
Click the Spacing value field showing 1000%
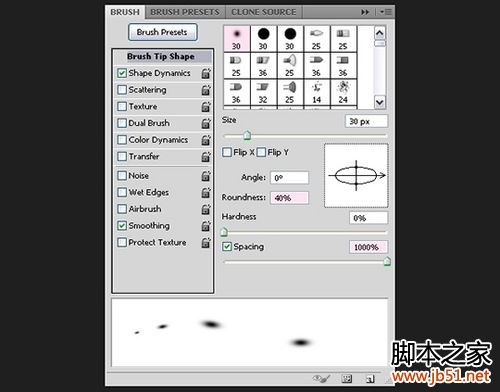click(x=368, y=247)
